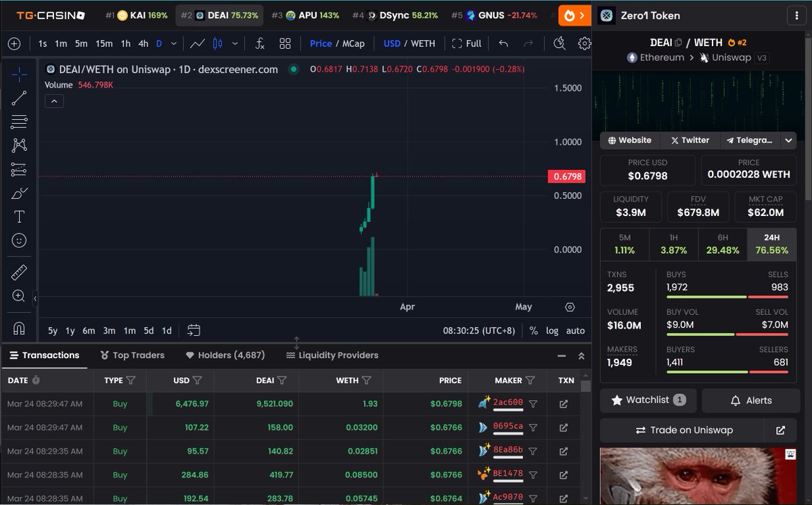Open the indicators fx menu
This screenshot has width=812, height=505.
pyautogui.click(x=260, y=43)
